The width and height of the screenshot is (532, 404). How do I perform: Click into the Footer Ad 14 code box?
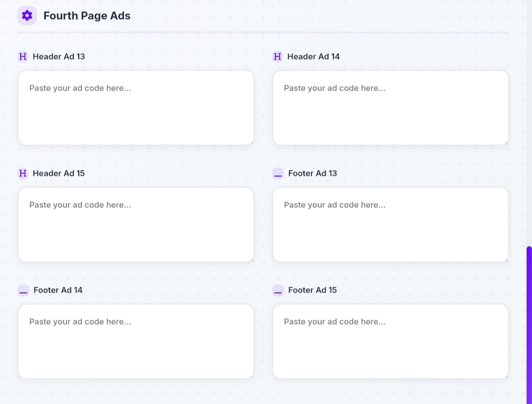coord(136,341)
